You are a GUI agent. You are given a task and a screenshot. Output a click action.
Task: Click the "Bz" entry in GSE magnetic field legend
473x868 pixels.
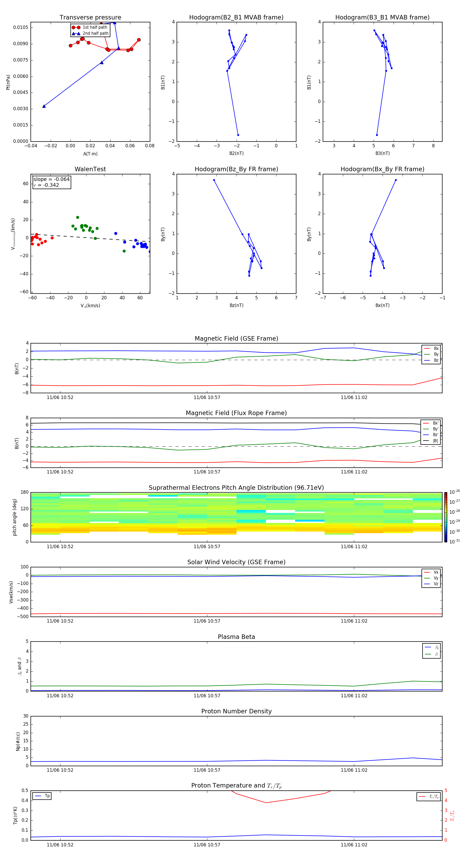[431, 360]
